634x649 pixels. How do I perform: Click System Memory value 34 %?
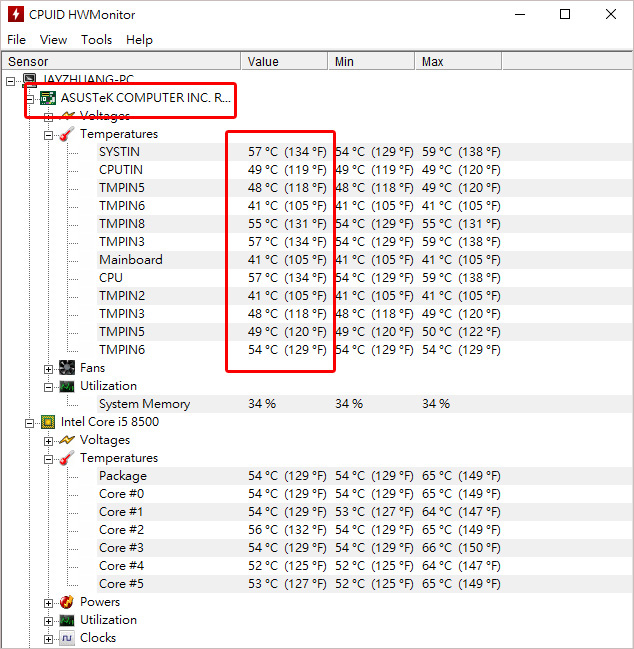(x=262, y=404)
